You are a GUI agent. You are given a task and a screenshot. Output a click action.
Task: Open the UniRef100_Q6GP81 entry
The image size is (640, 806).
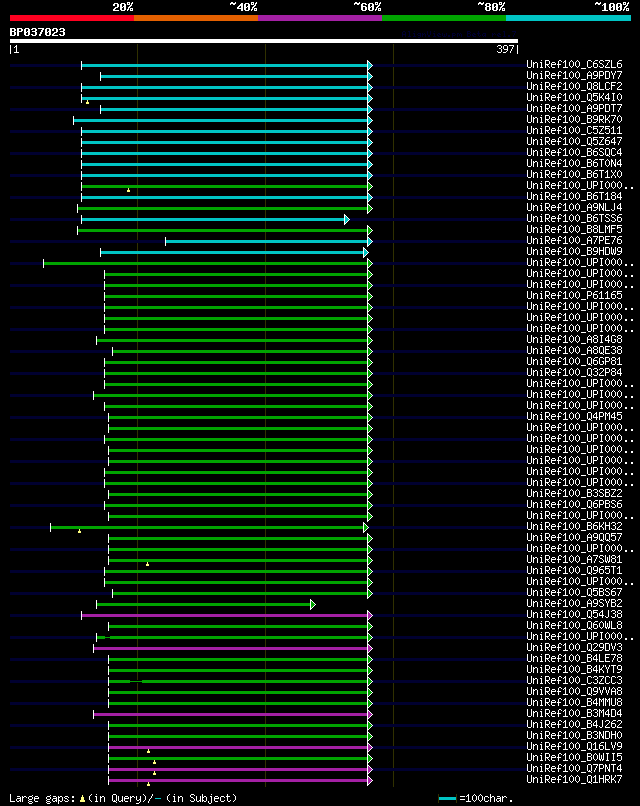[574, 362]
